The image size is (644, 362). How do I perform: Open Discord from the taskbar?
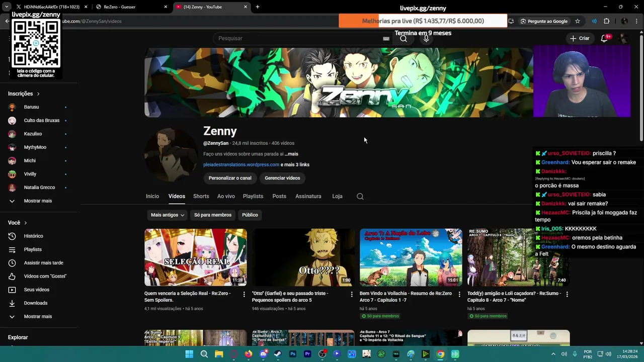click(263, 354)
